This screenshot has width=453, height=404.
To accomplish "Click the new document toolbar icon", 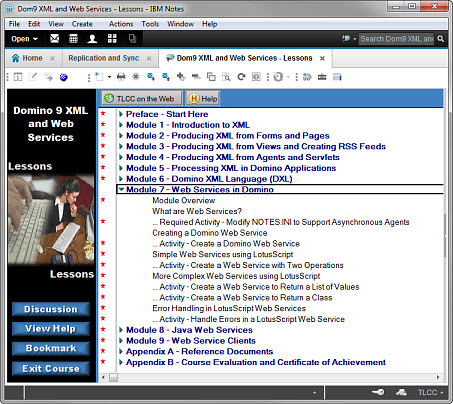I will click(100, 77).
